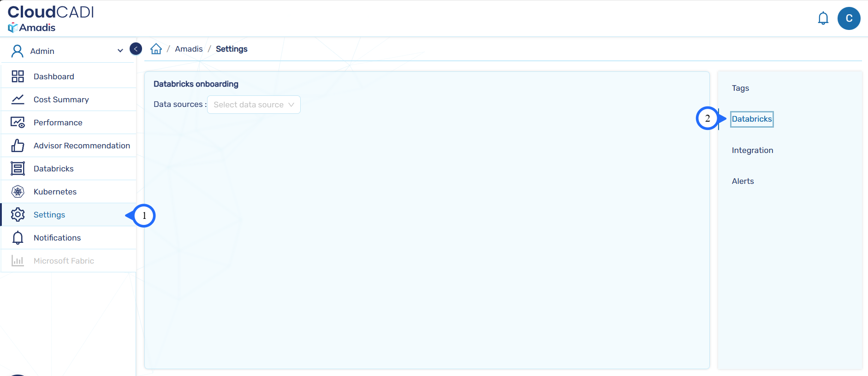
Task: Click the CloudCADI logo
Action: [x=51, y=12]
